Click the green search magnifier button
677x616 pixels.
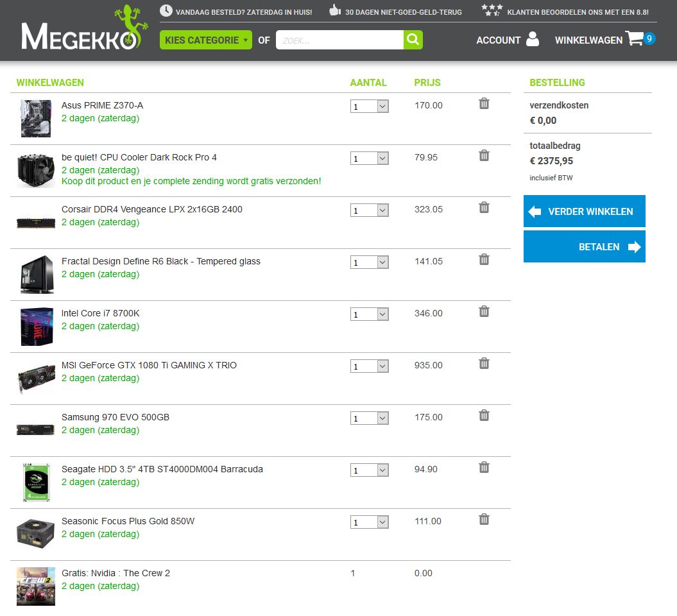pyautogui.click(x=413, y=40)
